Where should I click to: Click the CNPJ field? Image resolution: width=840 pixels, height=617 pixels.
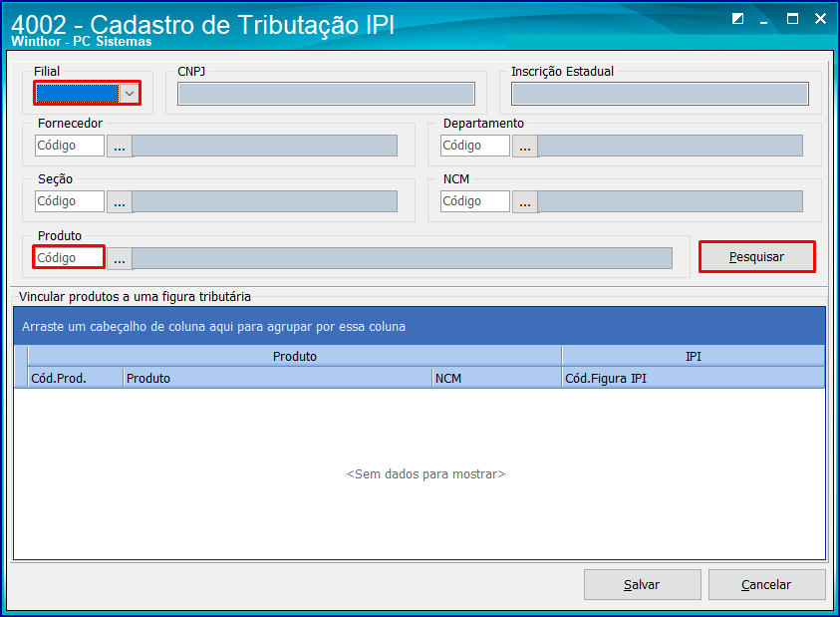(326, 94)
